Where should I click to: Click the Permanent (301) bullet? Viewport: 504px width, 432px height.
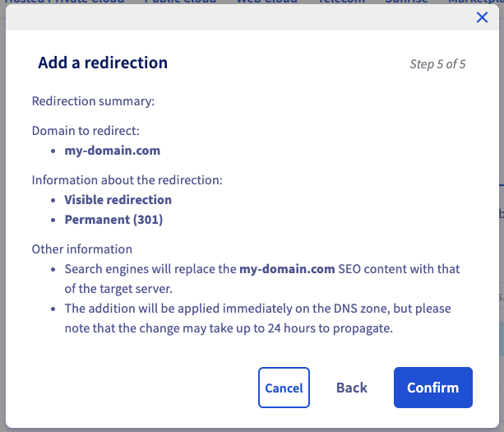click(113, 220)
